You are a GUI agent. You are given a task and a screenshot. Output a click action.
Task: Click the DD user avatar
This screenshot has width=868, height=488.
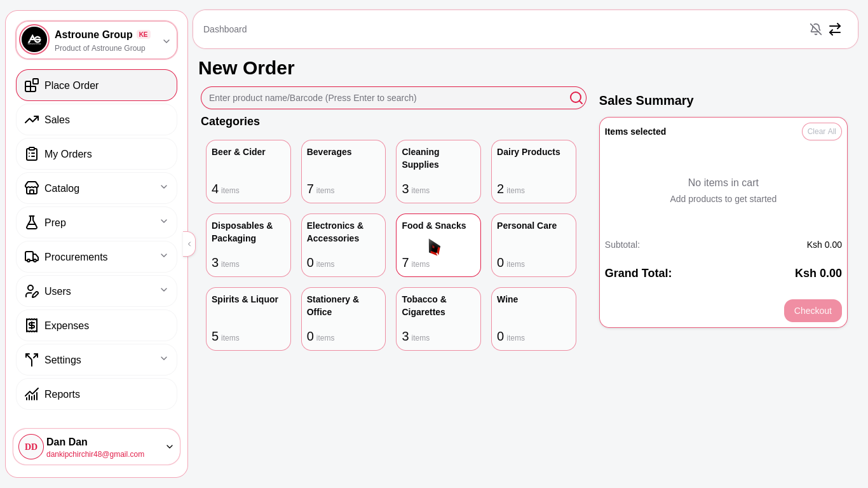31,447
